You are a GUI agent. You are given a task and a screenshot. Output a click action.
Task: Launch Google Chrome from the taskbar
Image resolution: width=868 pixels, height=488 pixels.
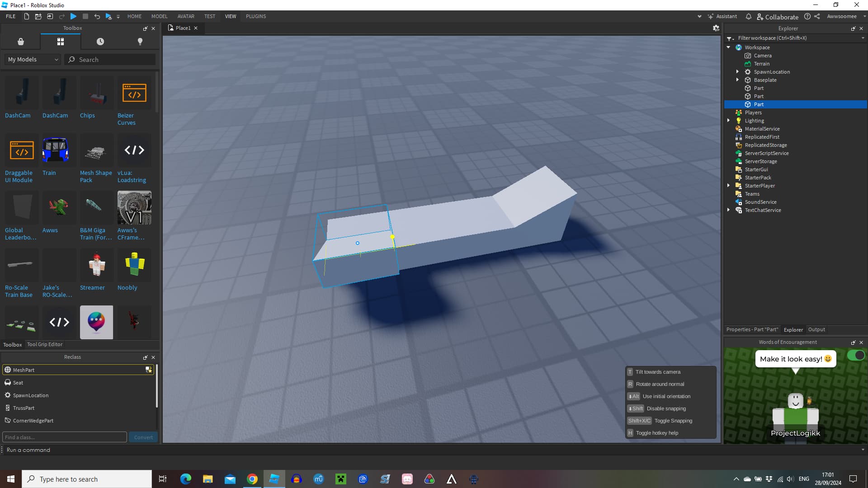(252, 479)
